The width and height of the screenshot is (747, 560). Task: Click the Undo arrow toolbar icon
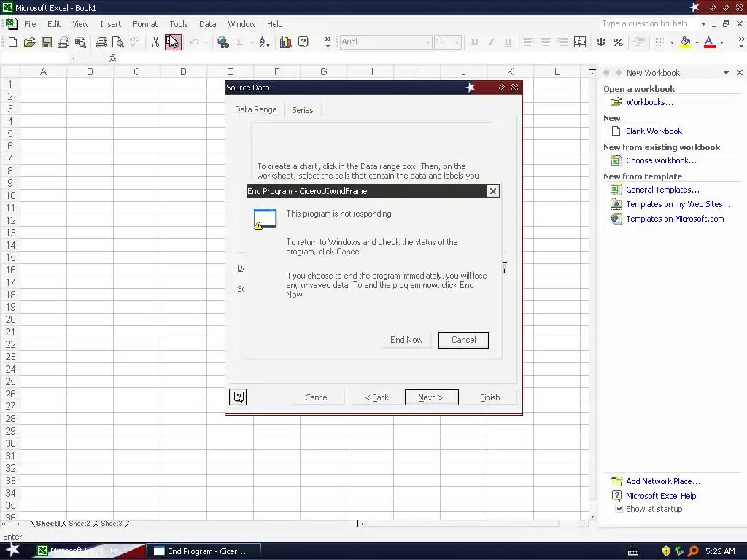point(194,42)
